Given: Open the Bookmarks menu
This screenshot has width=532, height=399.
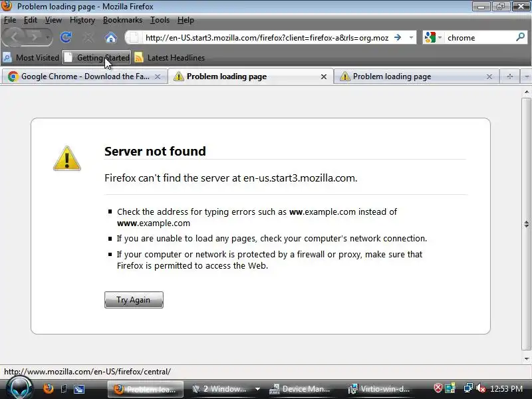Looking at the screenshot, I should (122, 20).
